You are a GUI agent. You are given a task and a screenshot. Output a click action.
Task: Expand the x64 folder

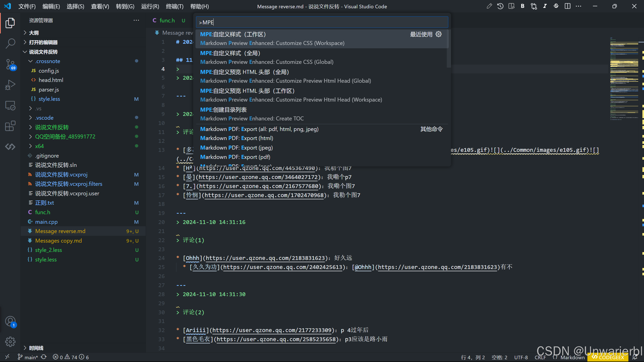(39, 146)
